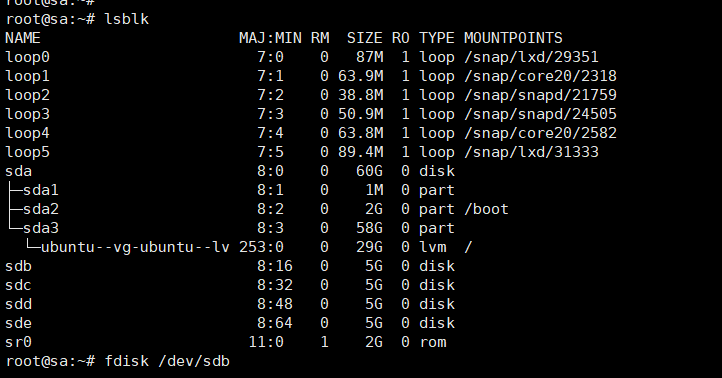
Task: Click the sda2 partition name
Action: (x=41, y=209)
